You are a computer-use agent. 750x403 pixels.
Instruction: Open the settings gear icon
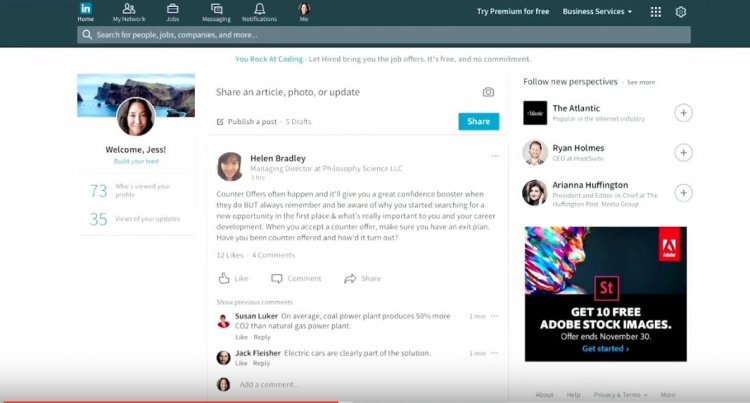[681, 12]
